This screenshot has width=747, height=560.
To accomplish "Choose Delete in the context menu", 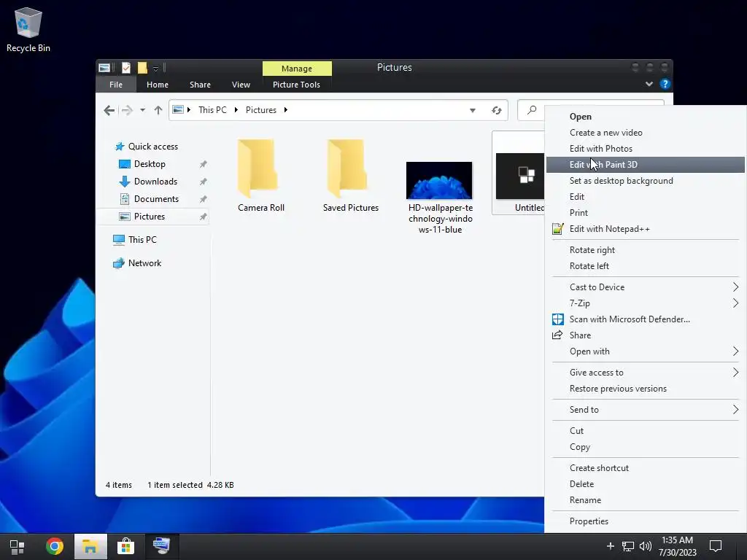I will 645,484.
